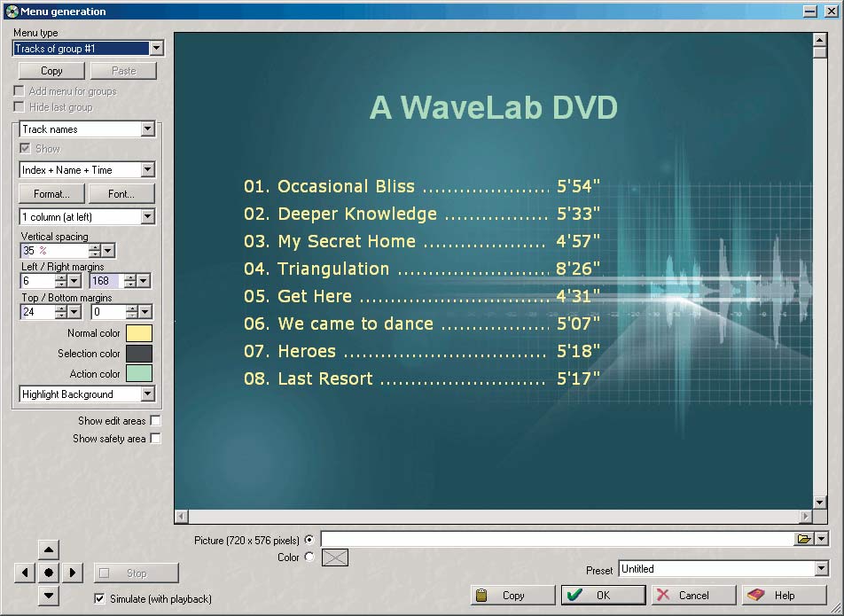Uncheck Simulate (with playback)

99,598
